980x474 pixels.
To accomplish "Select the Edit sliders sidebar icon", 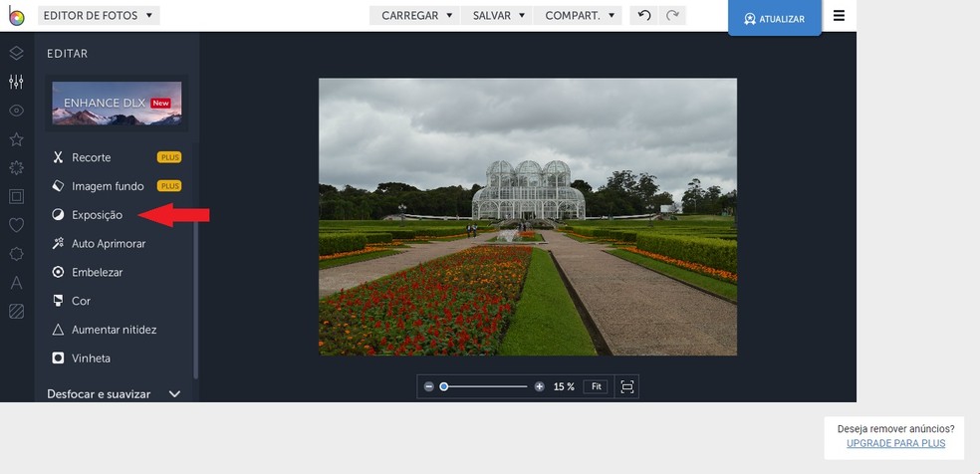I will [x=16, y=82].
